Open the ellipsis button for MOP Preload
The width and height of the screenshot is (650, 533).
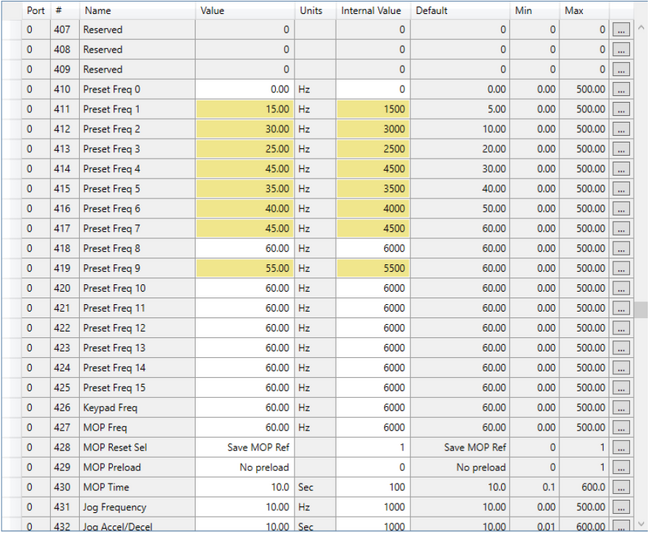621,467
